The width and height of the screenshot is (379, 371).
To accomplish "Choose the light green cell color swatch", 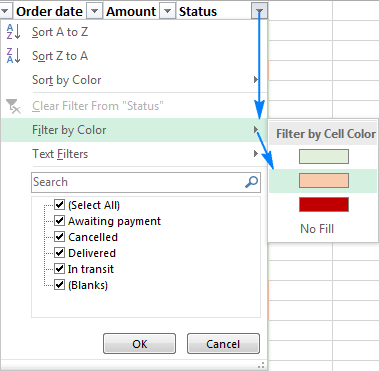I will pyautogui.click(x=324, y=156).
